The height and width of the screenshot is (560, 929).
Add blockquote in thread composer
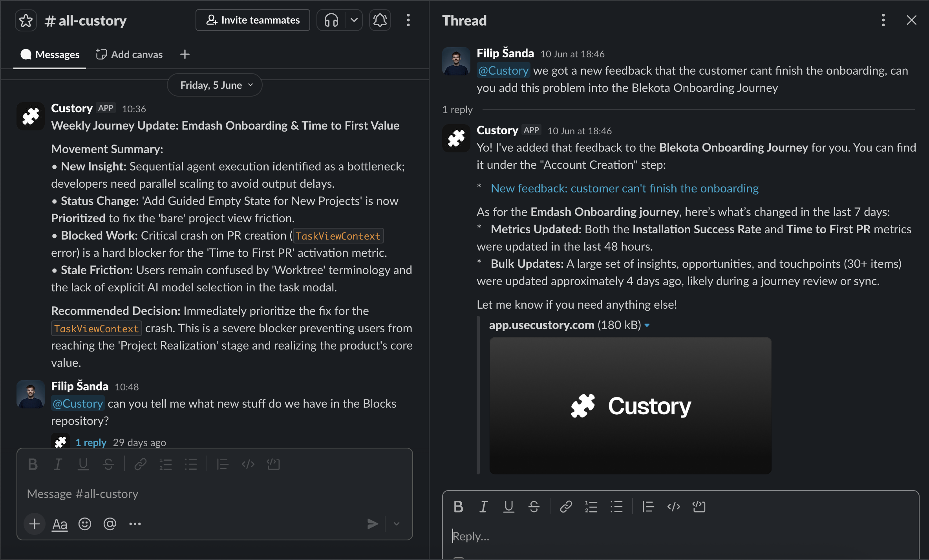point(648,507)
